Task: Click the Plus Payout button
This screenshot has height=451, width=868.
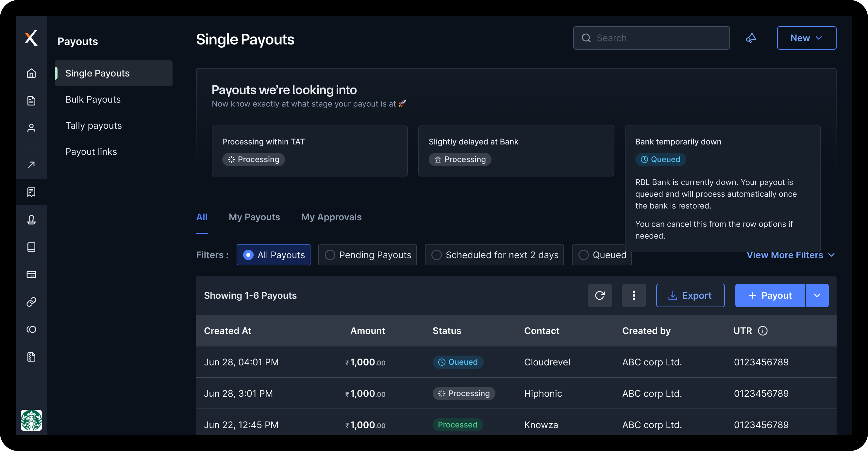Action: [770, 295]
